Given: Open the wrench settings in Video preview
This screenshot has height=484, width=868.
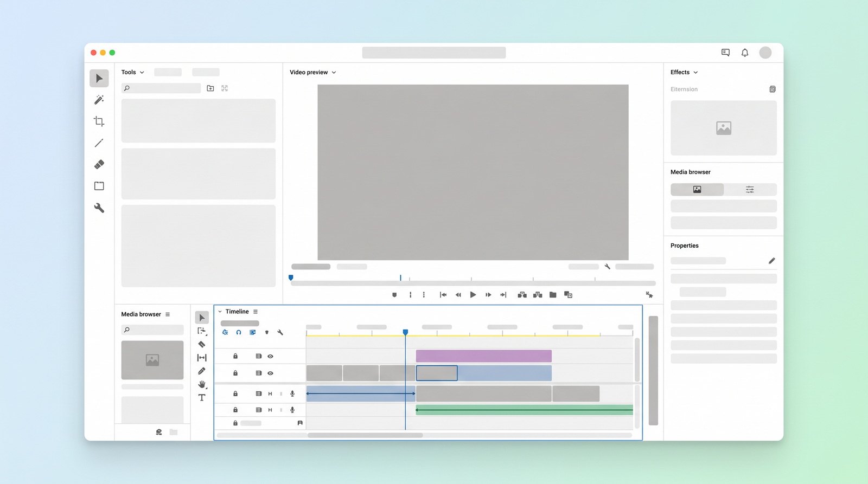Looking at the screenshot, I should (x=608, y=267).
